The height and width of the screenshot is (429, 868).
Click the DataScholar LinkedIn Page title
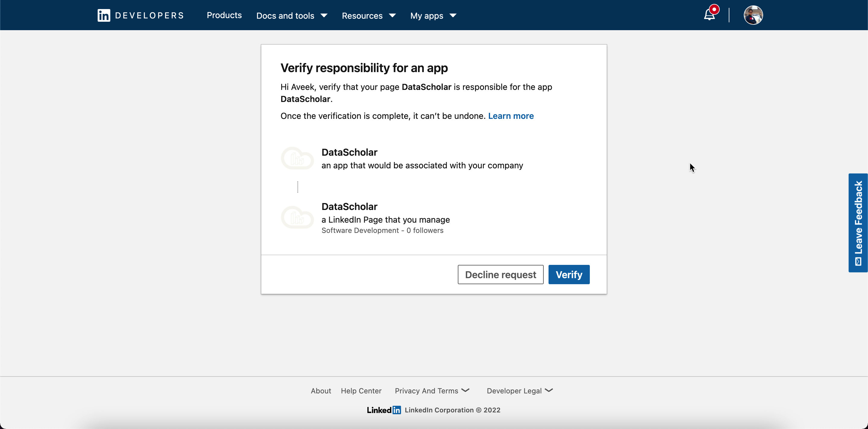tap(349, 206)
